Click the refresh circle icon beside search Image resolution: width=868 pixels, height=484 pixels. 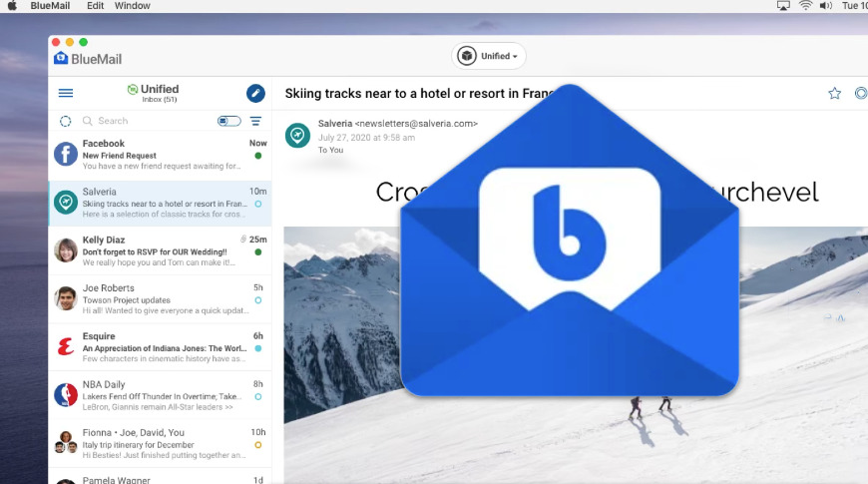66,121
